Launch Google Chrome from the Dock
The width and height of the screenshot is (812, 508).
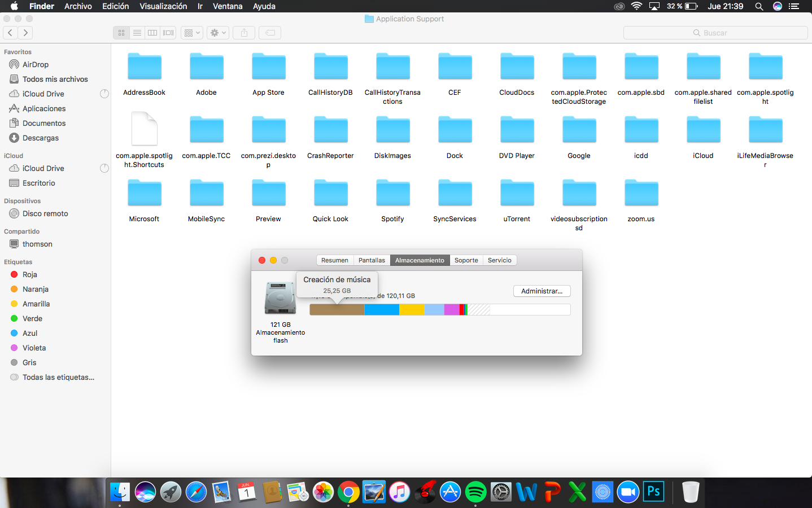click(x=348, y=492)
